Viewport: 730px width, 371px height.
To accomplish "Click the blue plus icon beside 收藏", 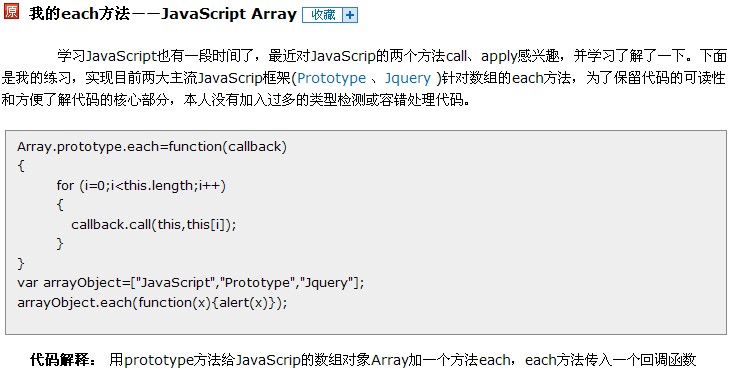I will tap(350, 15).
